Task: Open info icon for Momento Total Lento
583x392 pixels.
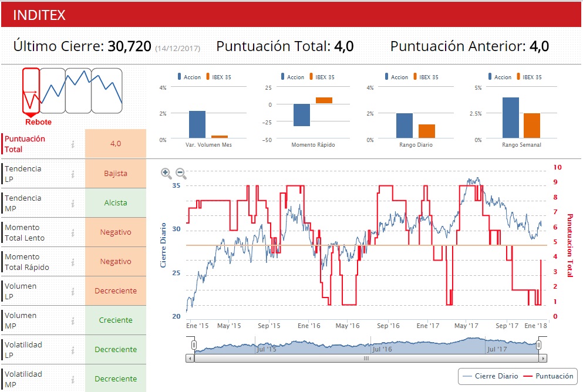Action: 73,232
